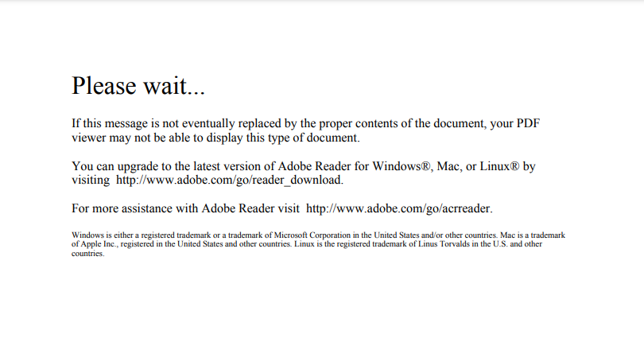Open the adobe.com/go/acrreader link
The width and height of the screenshot is (644, 342).
tap(399, 208)
